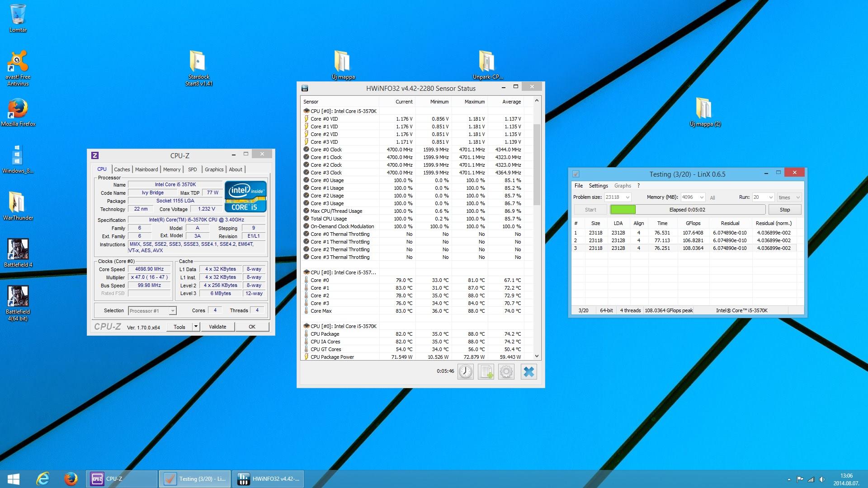
Task: Open HWiNFO sensor settings gear
Action: [506, 371]
